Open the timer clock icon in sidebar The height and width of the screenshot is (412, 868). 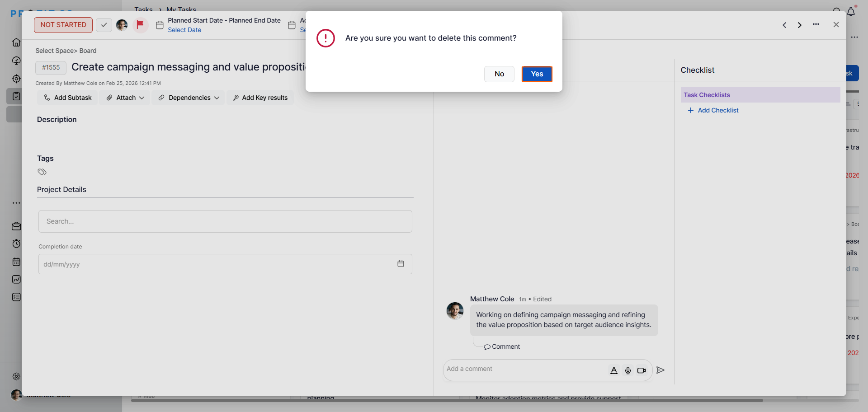[x=16, y=243]
